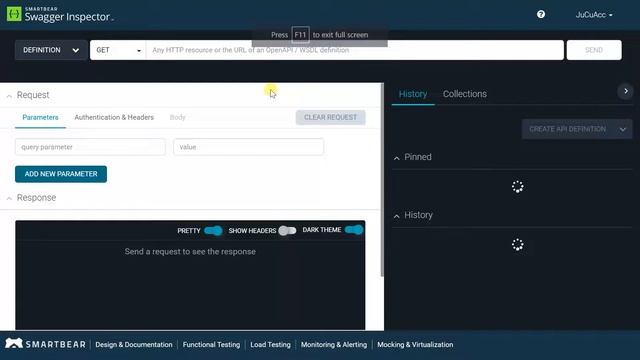Click the SmartBear logo in footer
This screenshot has height=360, width=640.
(45, 344)
